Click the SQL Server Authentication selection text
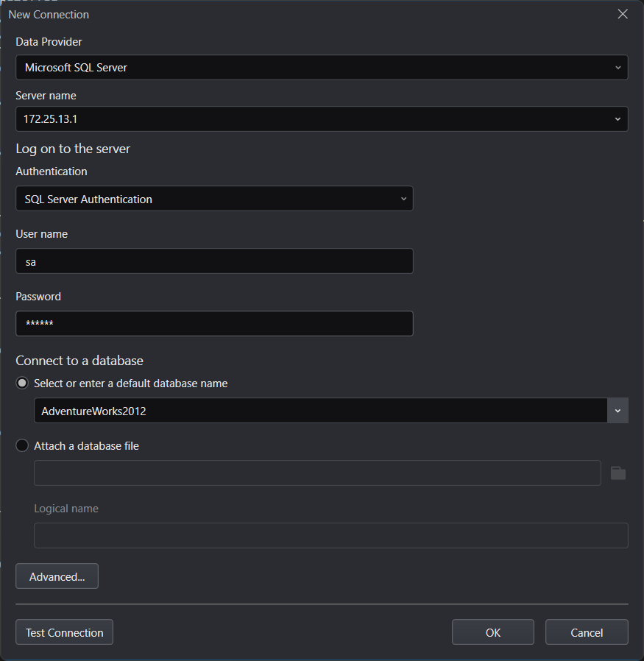The height and width of the screenshot is (661, 644). click(x=88, y=199)
